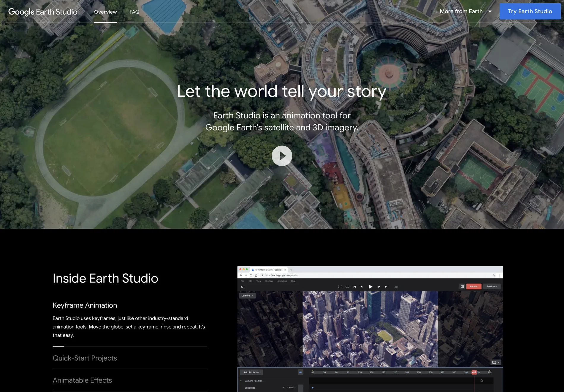
Task: Expand the Animatable Effects section
Action: click(82, 380)
